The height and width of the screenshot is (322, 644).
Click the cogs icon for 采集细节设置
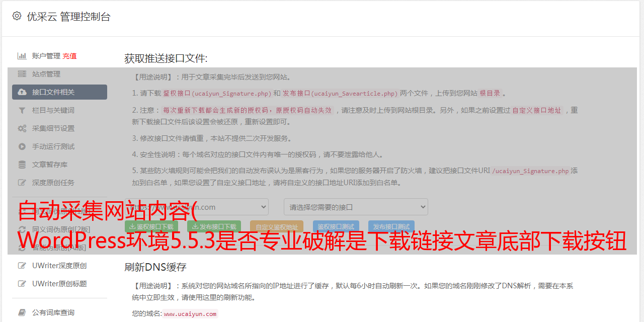tap(22, 128)
